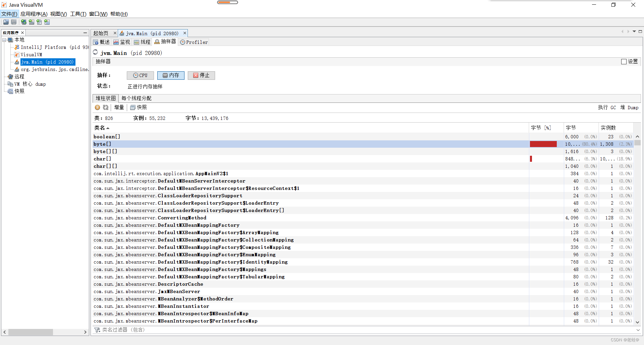Click the 内存 memory sampling button
Image resolution: width=644 pixels, height=345 pixels.
point(171,75)
